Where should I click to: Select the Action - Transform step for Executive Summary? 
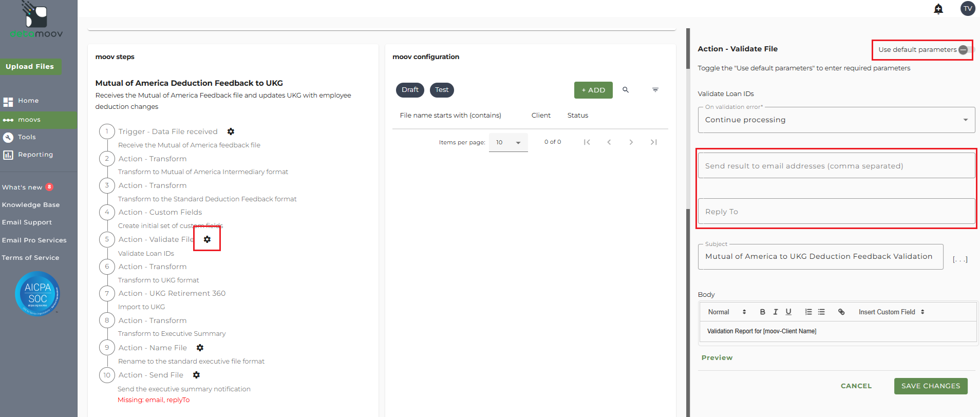[x=153, y=320]
